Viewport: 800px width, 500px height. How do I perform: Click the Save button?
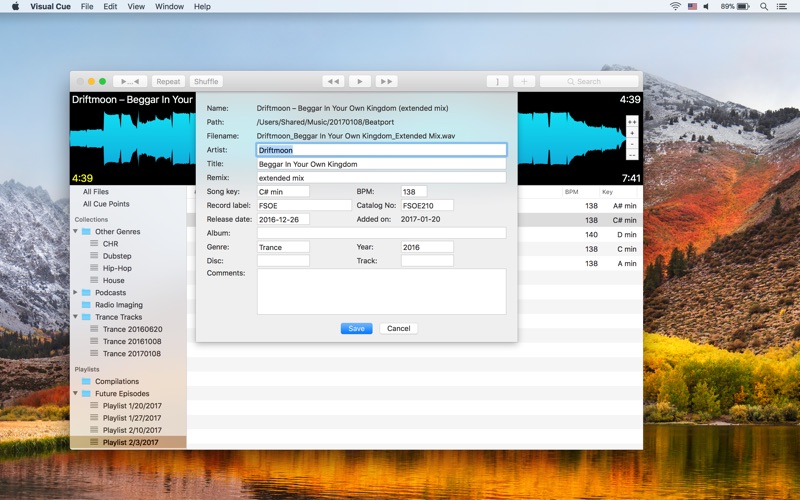tap(356, 328)
